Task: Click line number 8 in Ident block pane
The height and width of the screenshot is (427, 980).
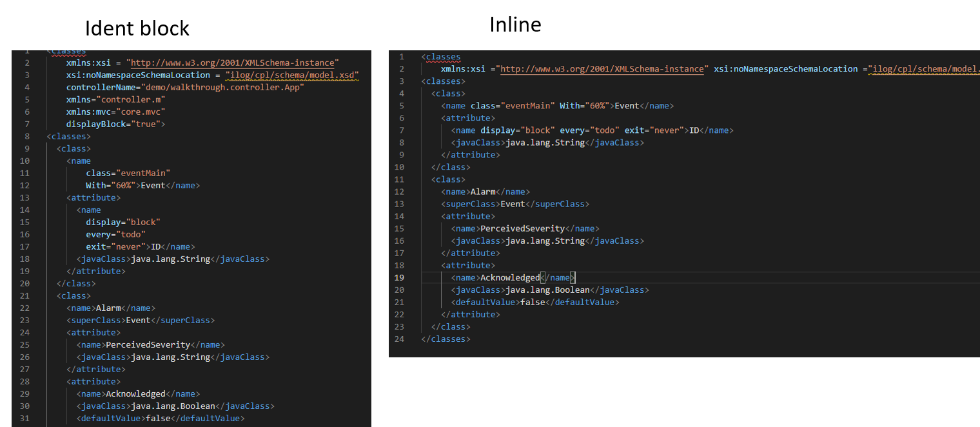Action: coord(27,136)
